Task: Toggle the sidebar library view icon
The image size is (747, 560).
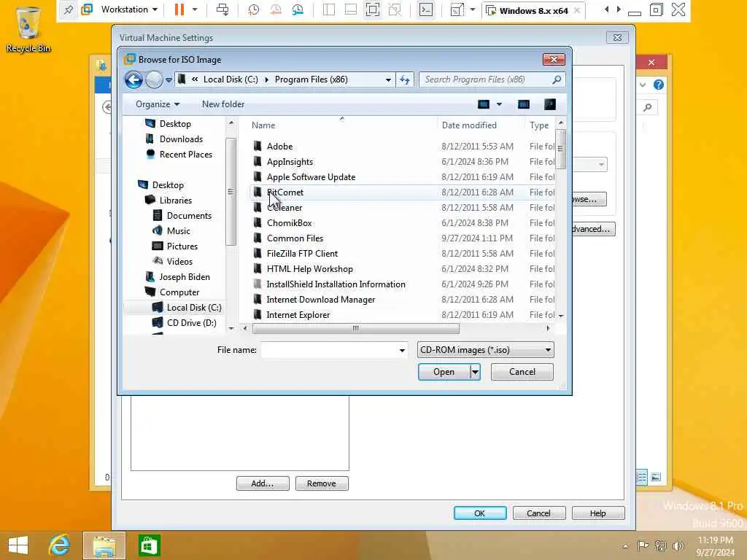Action: point(329,9)
